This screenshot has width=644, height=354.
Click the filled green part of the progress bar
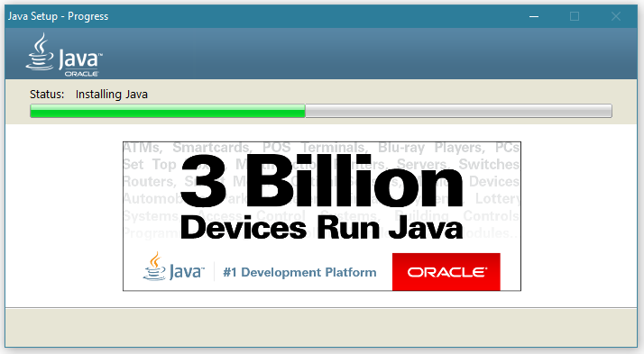[168, 111]
